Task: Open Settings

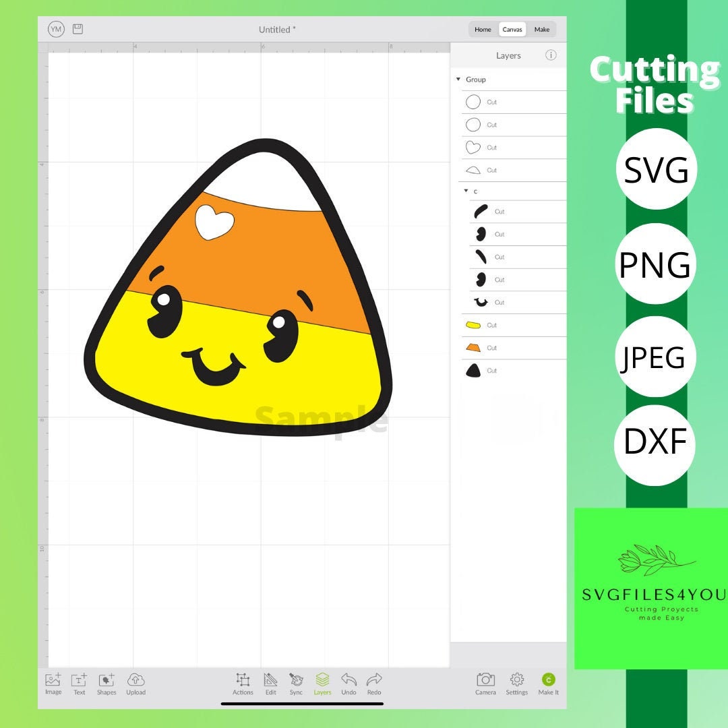Action: coord(517,683)
